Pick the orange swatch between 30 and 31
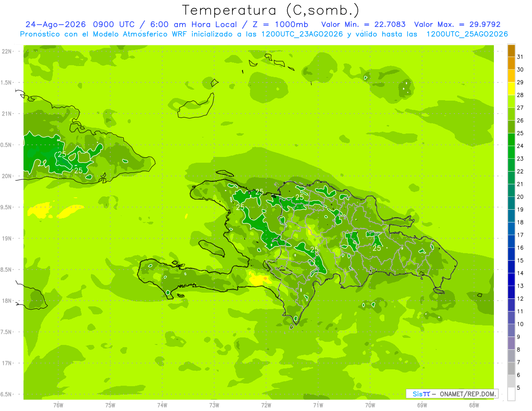The image size is (532, 411). pos(511,63)
